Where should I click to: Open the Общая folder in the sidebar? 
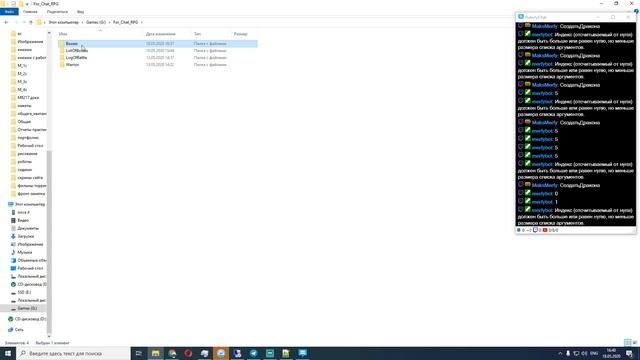point(24,122)
